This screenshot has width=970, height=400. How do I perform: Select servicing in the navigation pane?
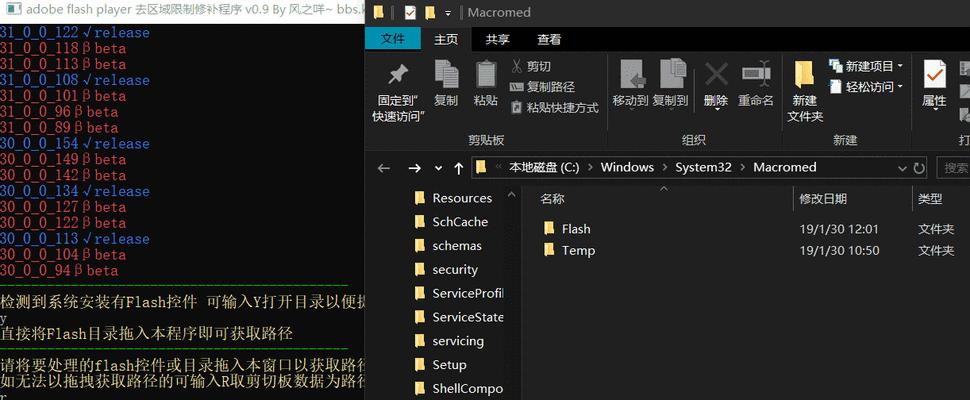pyautogui.click(x=450, y=341)
